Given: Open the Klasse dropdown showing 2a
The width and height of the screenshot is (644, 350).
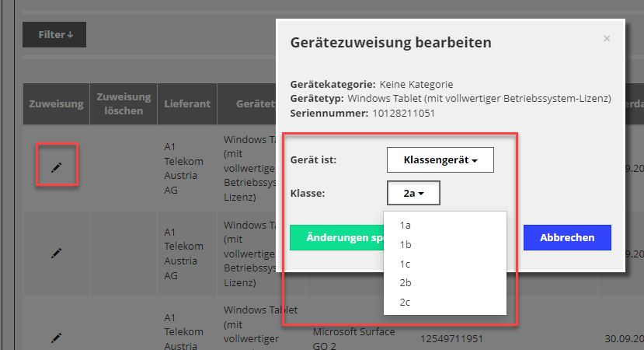Looking at the screenshot, I should click(x=413, y=193).
